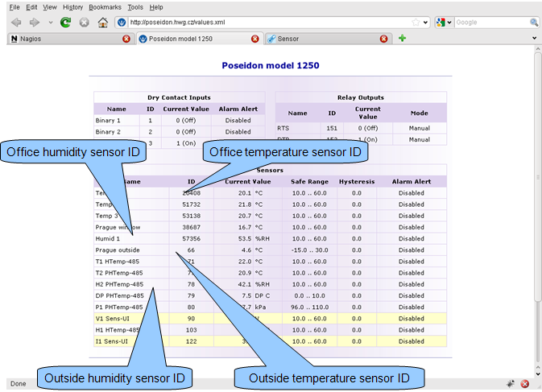The width and height of the screenshot is (542, 392).
Task: Go forward using the Forward arrow
Action: point(35,23)
